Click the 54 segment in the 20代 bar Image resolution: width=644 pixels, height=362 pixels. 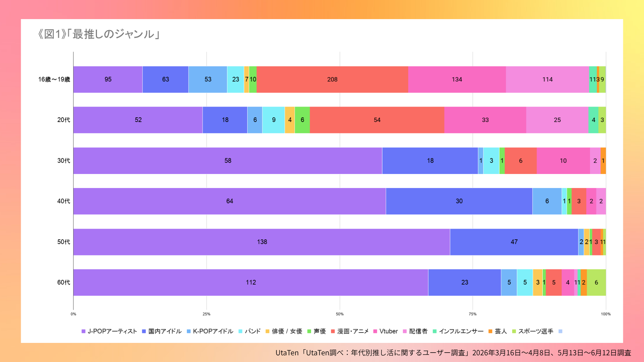[377, 120]
